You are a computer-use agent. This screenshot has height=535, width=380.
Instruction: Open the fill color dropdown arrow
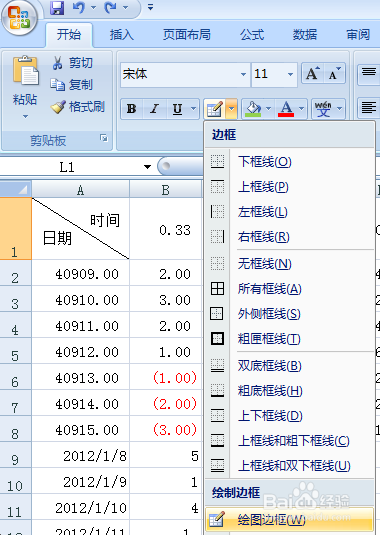[268, 109]
